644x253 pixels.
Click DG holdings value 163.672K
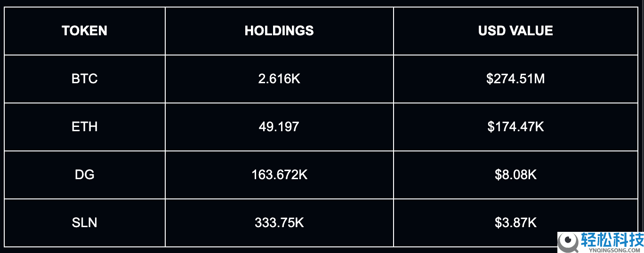click(279, 174)
